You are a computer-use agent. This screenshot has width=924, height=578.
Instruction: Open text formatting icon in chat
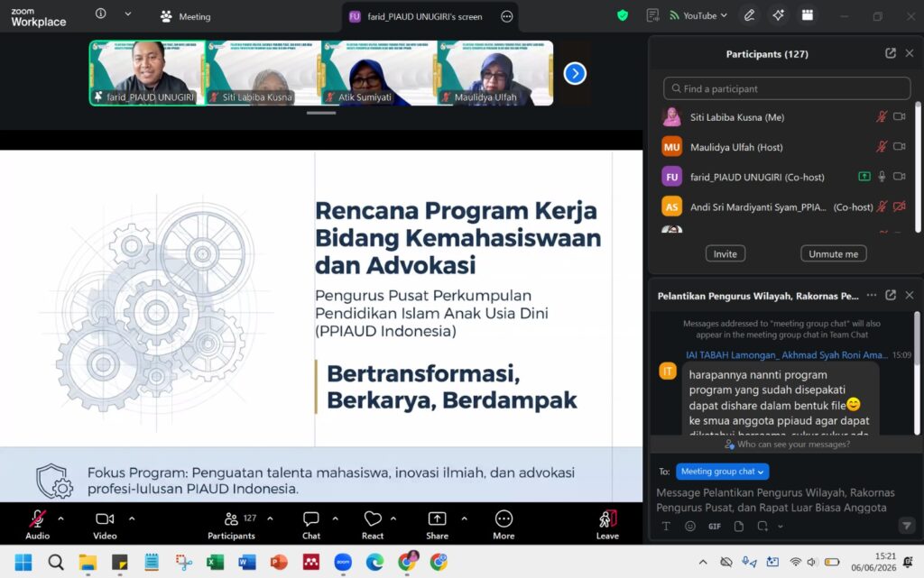666,527
